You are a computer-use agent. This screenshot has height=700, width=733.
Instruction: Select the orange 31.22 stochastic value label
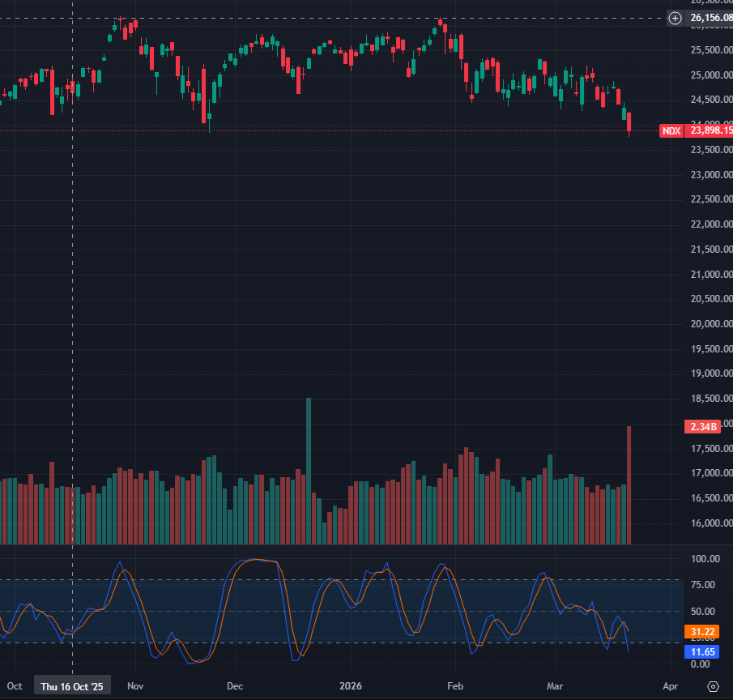click(x=701, y=632)
